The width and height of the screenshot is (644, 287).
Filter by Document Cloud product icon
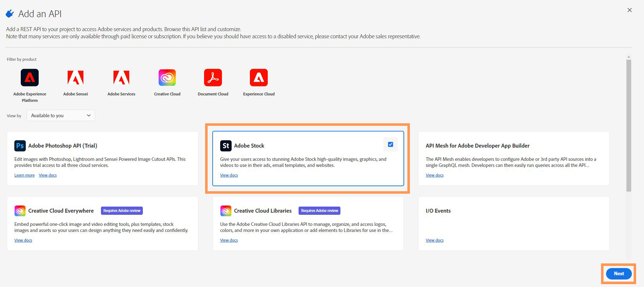(x=213, y=78)
